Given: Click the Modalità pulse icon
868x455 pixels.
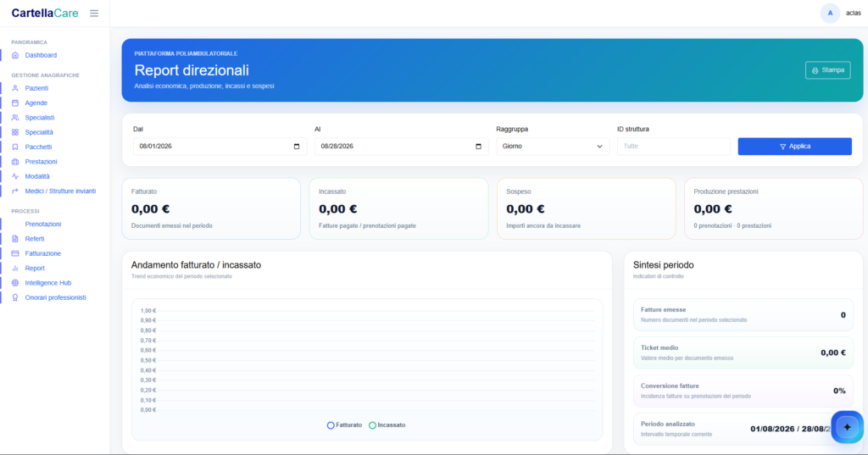Looking at the screenshot, I should click(15, 176).
